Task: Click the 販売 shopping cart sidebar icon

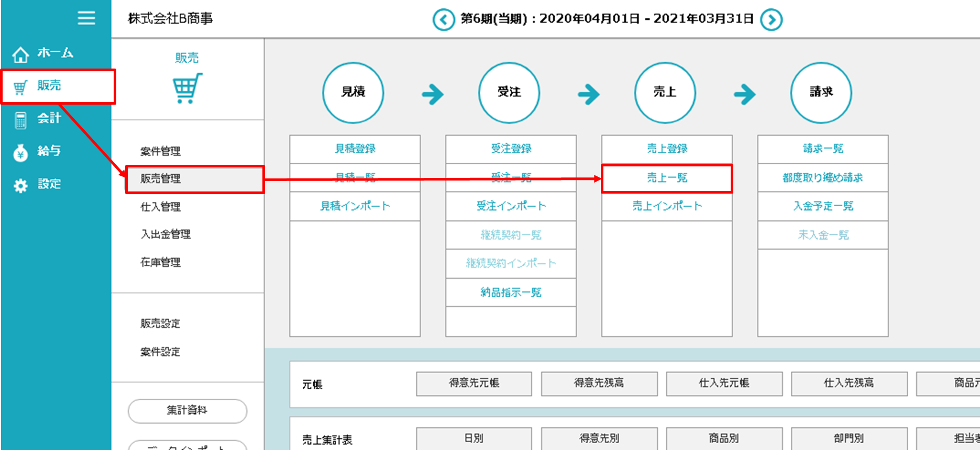Action: [x=20, y=87]
